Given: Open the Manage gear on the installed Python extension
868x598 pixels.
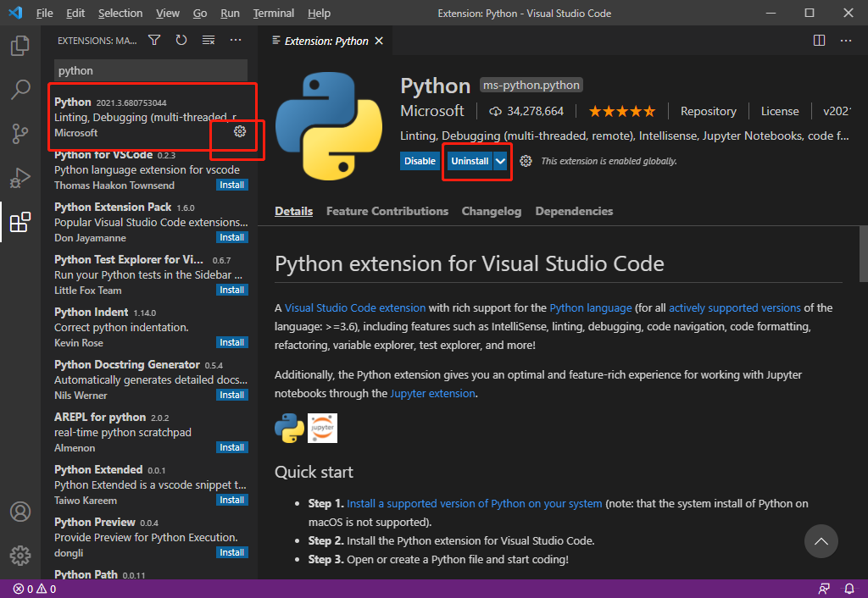Looking at the screenshot, I should click(239, 131).
